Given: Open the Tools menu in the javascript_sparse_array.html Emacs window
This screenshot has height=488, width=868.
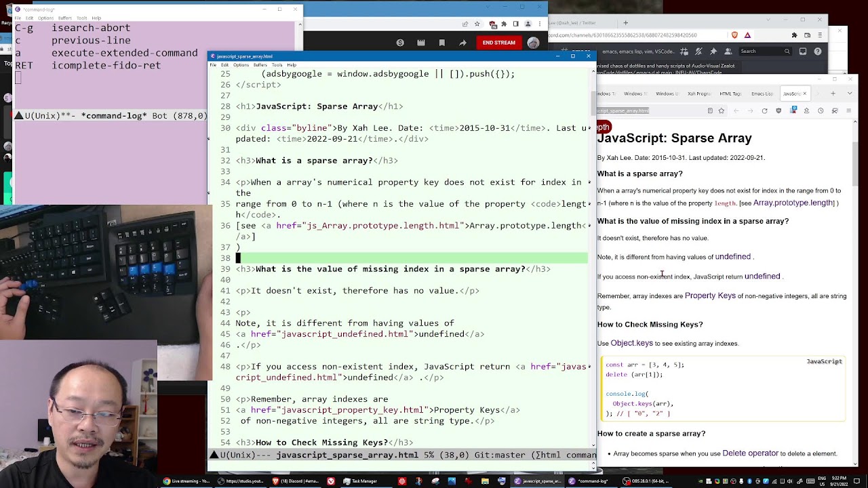Looking at the screenshot, I should 277,65.
